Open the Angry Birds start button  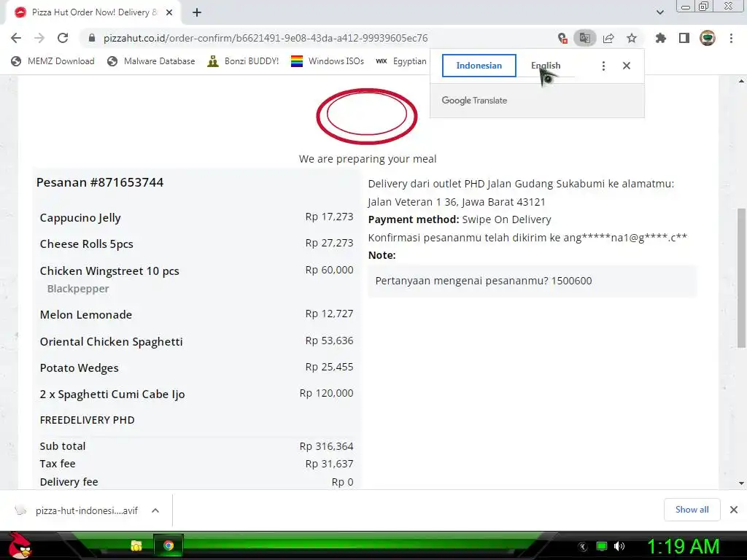pos(20,545)
